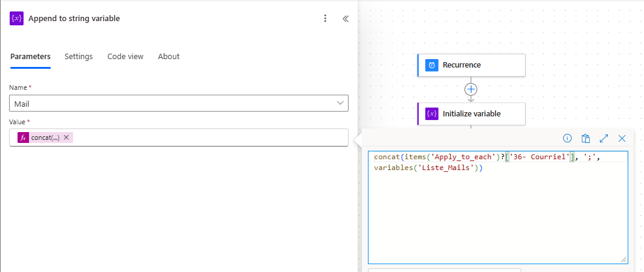Select the Initialize variable action card
644x272 pixels.
coord(471,113)
